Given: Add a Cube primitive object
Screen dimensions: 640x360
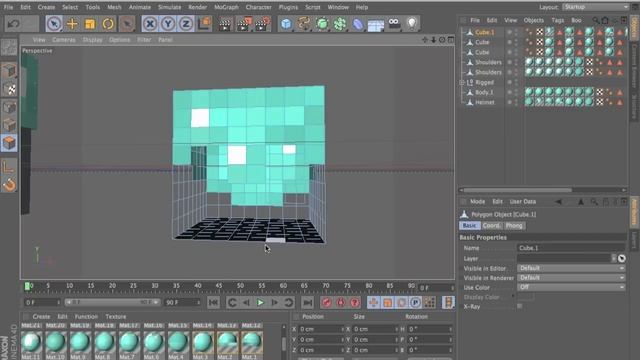Looking at the screenshot, I should [x=287, y=24].
